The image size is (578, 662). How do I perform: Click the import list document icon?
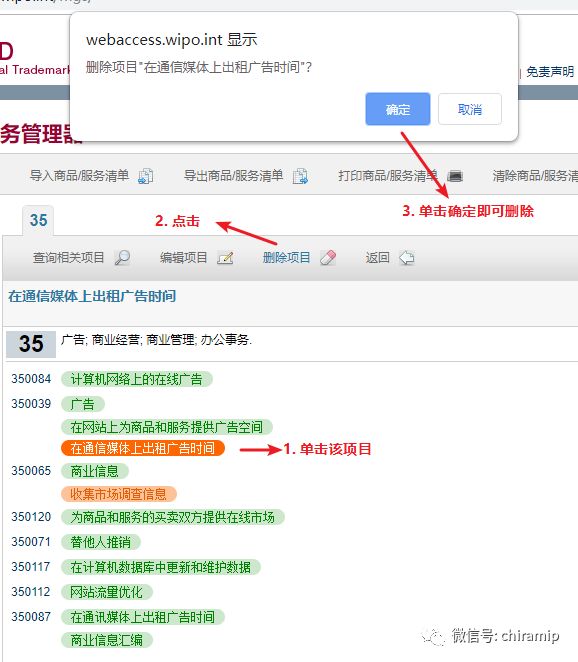[x=146, y=176]
